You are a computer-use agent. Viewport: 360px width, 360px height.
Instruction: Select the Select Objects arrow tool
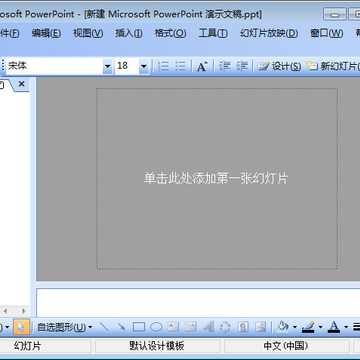click(x=21, y=327)
